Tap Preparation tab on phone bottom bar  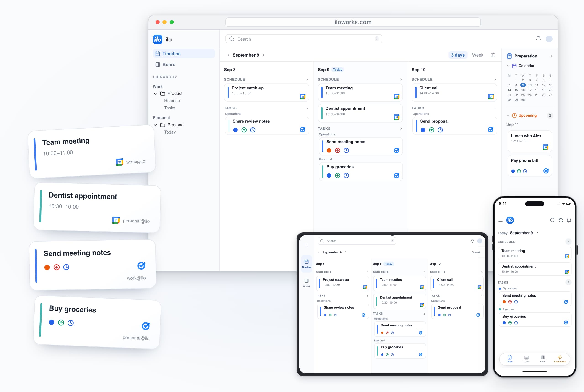pos(560,359)
